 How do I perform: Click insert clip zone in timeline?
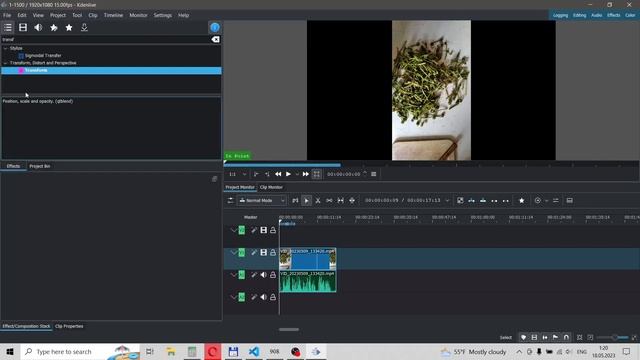coord(471,200)
